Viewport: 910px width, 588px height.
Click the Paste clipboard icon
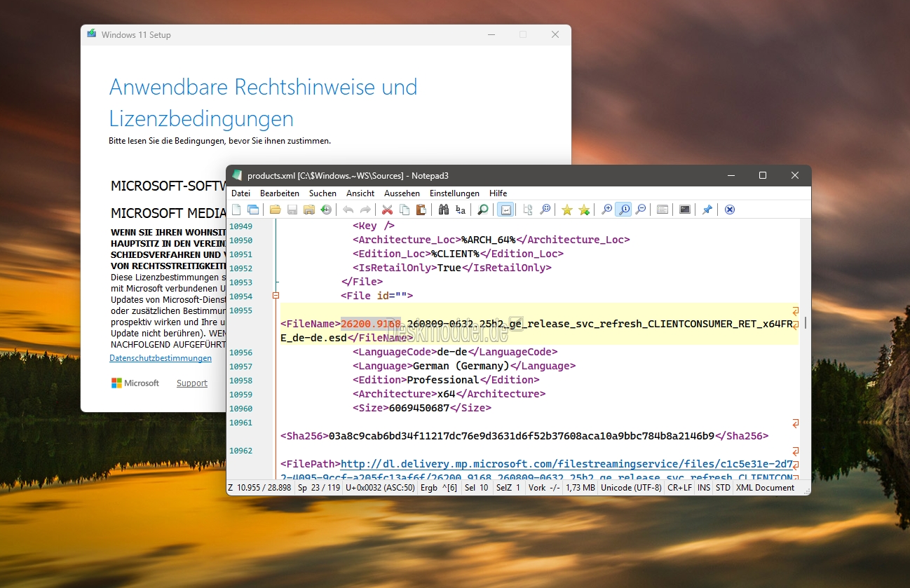click(421, 210)
